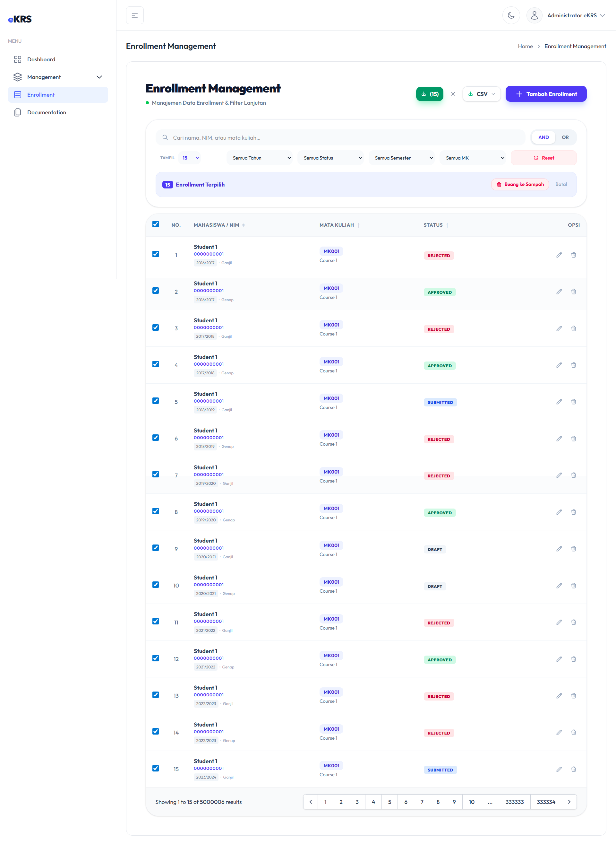Edit enrollment row 2 pencil icon
Viewport: 616px width, 845px height.
pos(559,292)
